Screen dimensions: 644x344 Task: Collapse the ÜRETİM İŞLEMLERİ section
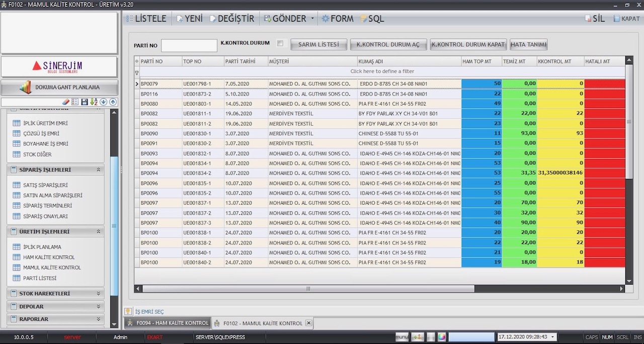99,232
